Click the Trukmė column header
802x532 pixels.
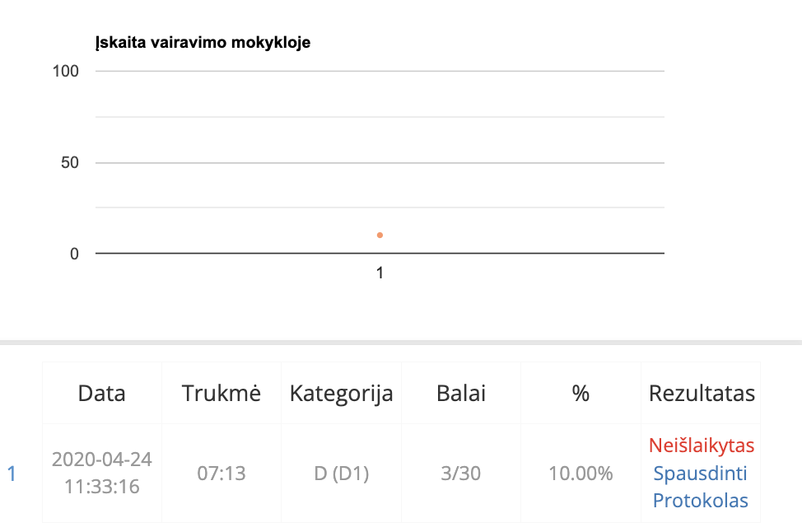221,394
